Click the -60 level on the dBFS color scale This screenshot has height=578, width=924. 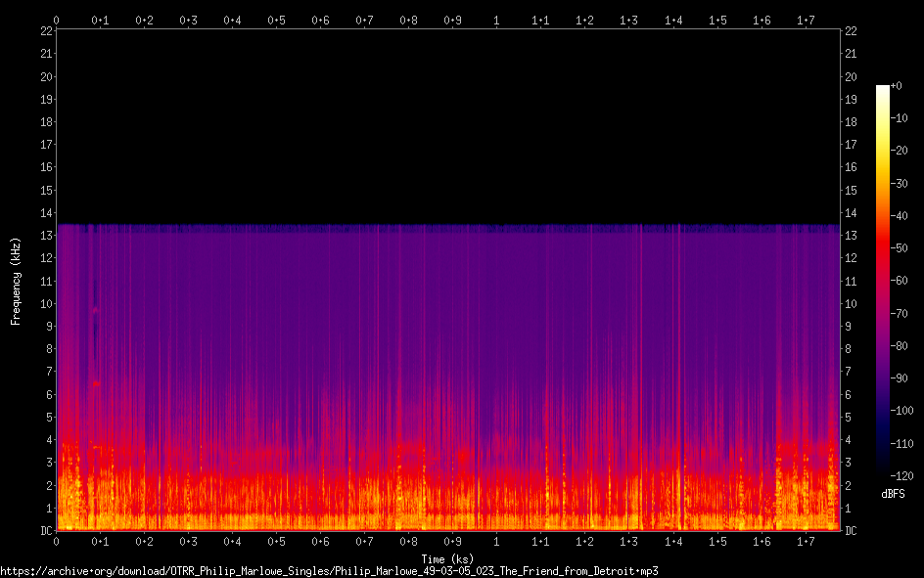click(x=883, y=281)
